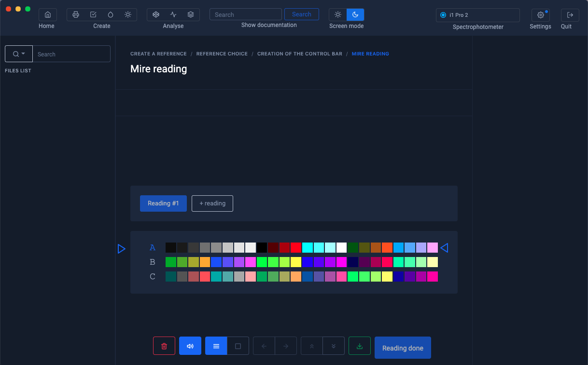The width and height of the screenshot is (588, 365).
Task: Click the Analyse group label
Action: click(173, 26)
